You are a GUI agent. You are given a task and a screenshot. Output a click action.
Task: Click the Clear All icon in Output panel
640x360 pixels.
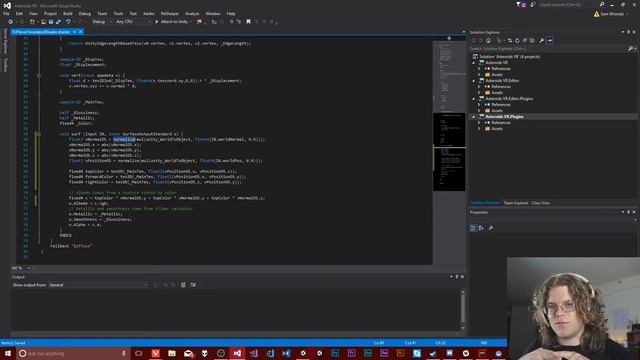click(183, 284)
